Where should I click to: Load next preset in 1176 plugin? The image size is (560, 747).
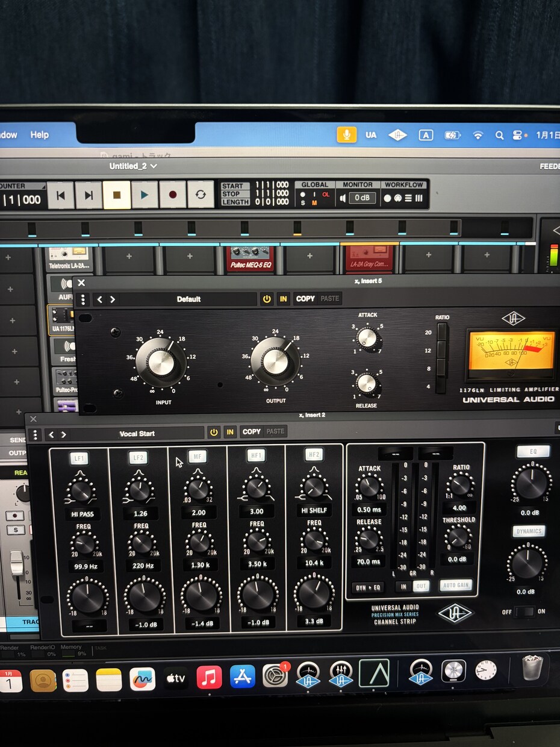pos(113,299)
